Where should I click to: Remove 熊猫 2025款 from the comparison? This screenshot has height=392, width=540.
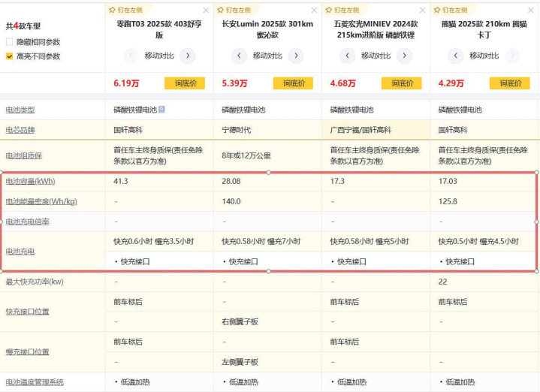click(x=531, y=11)
